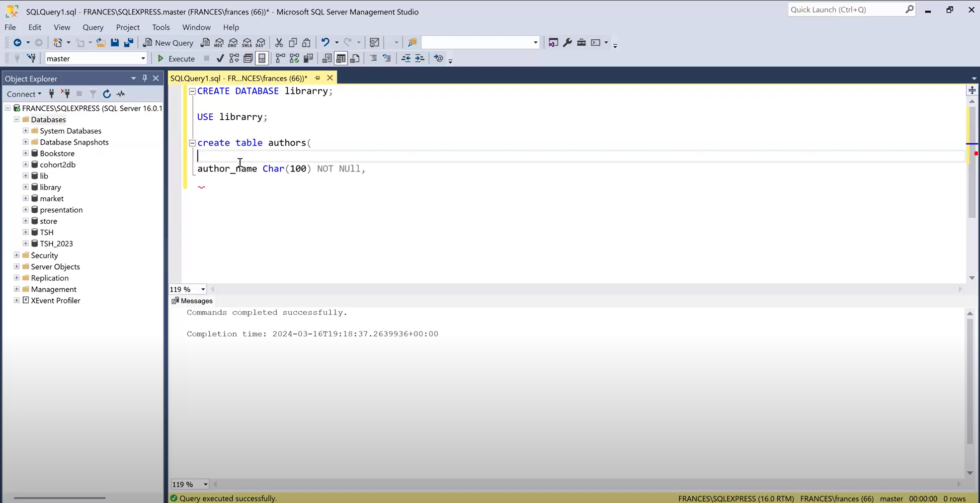Select the Parse query checkmark icon
The height and width of the screenshot is (503, 980).
point(220,58)
